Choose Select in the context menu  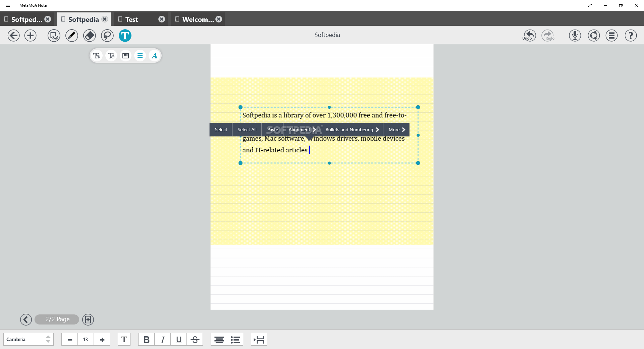click(x=221, y=130)
